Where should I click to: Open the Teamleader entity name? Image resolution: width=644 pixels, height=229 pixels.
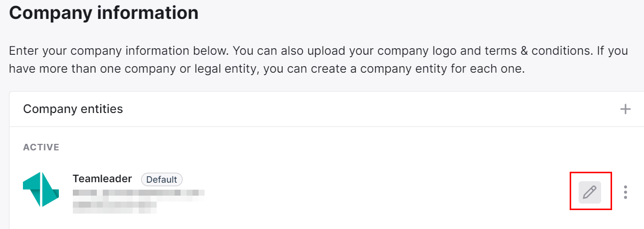pyautogui.click(x=102, y=179)
